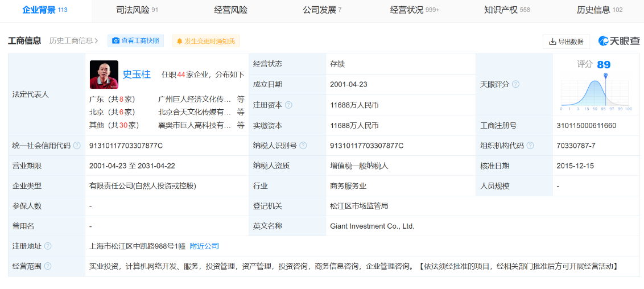Screen dimensions: 644x289
Task: Expand the 等 link on the 广东 row
Action: pyautogui.click(x=241, y=99)
